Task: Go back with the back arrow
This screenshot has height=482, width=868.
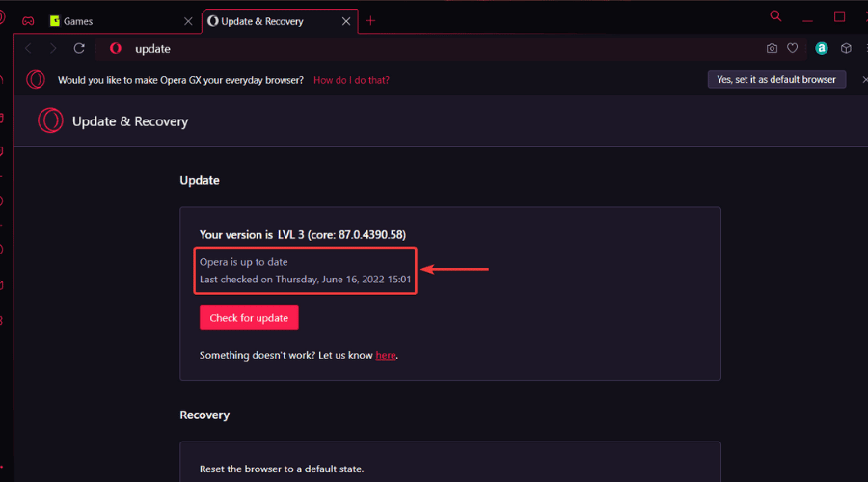Action: (28, 49)
